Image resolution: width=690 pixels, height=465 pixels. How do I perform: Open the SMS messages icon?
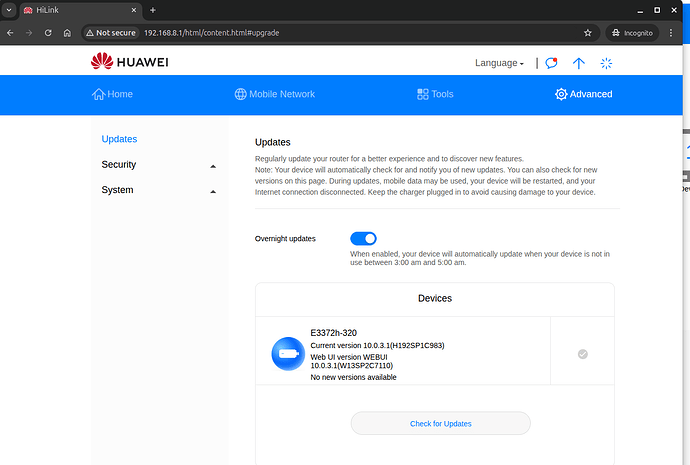pos(551,63)
